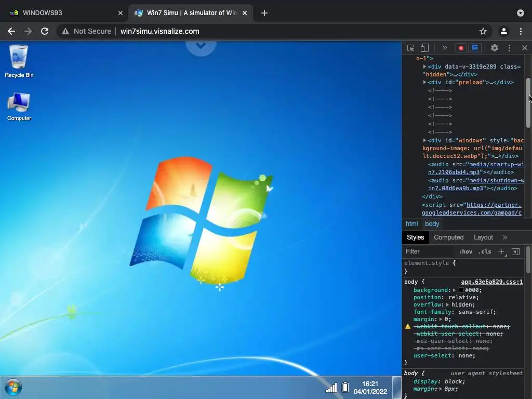532x399 pixels.
Task: Add a new style rule with plus icon
Action: point(501,252)
